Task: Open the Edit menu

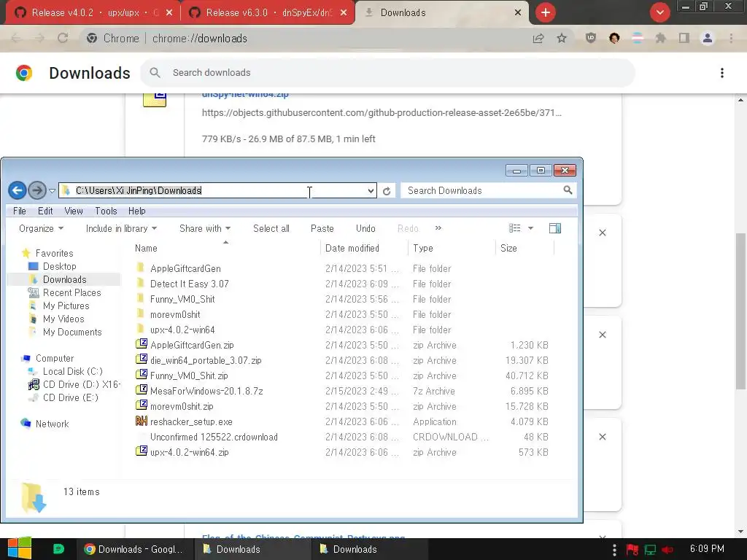Action: coord(45,211)
